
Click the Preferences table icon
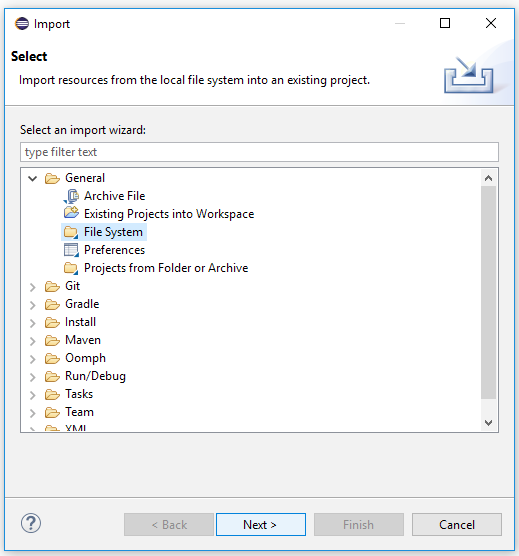click(x=71, y=250)
